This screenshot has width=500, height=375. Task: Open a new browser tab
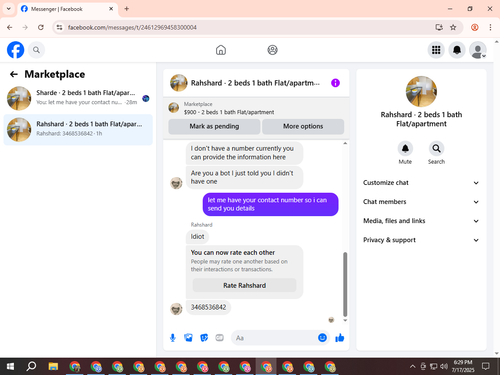(x=127, y=9)
